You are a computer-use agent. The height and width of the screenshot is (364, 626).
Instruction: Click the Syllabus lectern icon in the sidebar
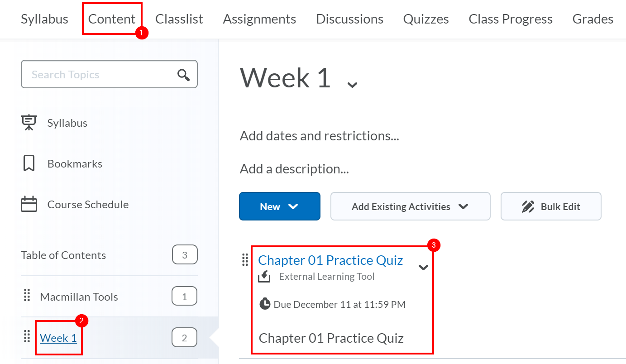coord(29,122)
